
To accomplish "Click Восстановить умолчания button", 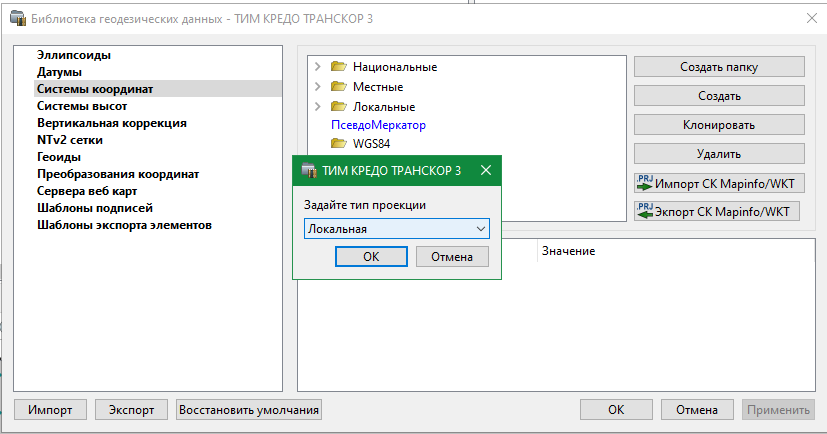I will coord(249,410).
